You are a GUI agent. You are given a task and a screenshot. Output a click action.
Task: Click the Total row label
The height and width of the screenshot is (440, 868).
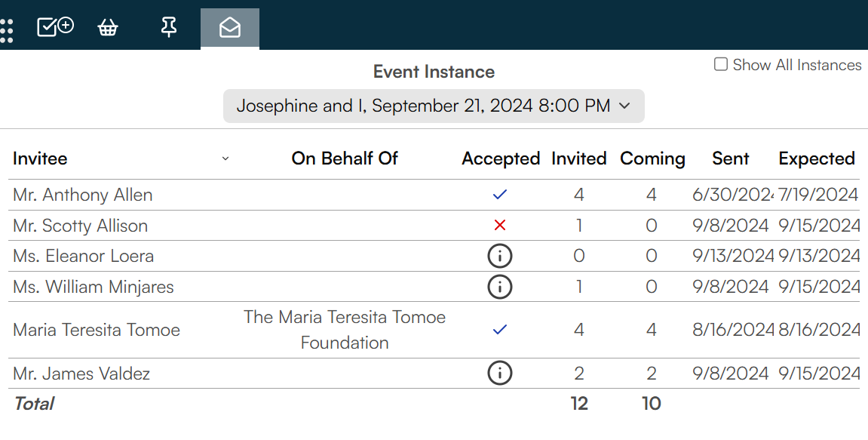tap(34, 404)
